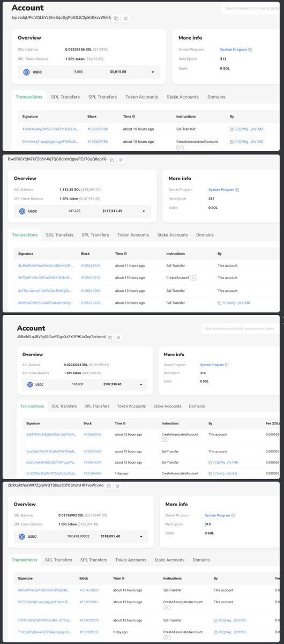Expand 2+ instructions badge in block #135620846 row
Image resolution: width=284 pixels, height=644 pixels.
[x=165, y=440]
